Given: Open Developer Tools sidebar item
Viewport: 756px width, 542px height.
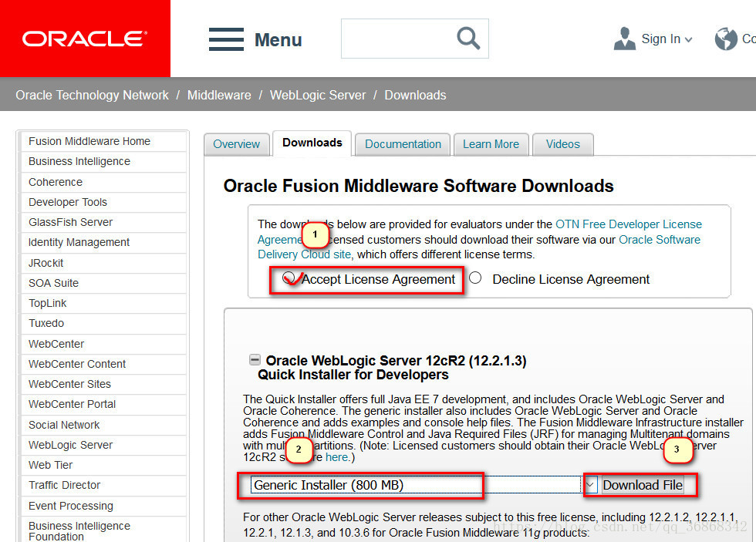Looking at the screenshot, I should [103, 202].
